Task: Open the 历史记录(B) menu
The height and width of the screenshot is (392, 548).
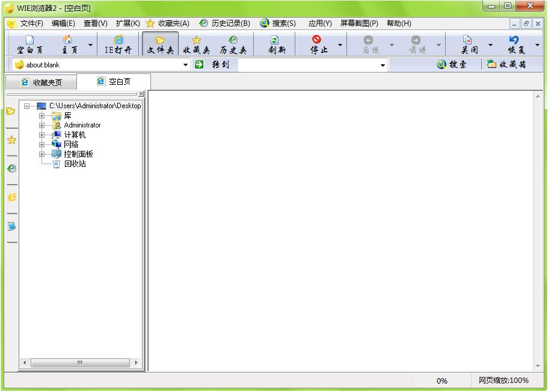Action: (225, 23)
